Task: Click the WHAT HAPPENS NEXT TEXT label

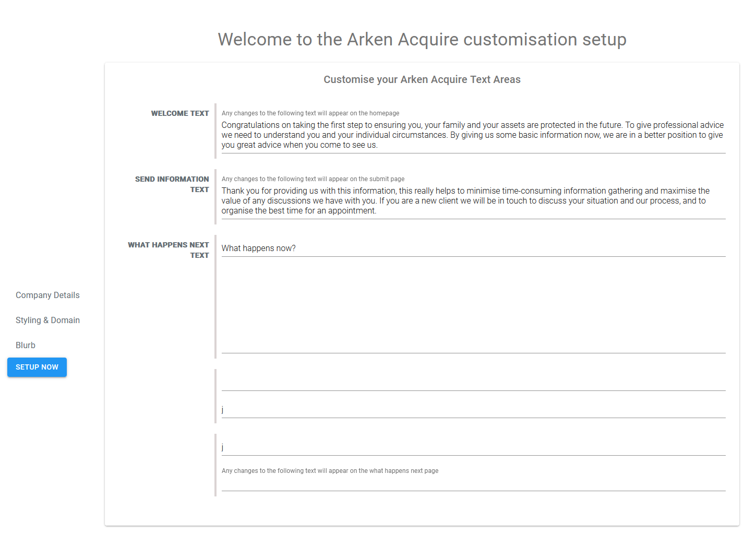Action: click(168, 250)
